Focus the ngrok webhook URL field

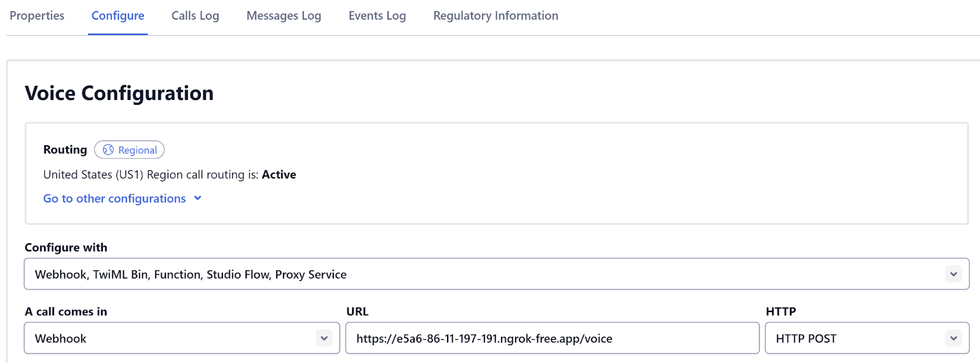[x=551, y=338]
